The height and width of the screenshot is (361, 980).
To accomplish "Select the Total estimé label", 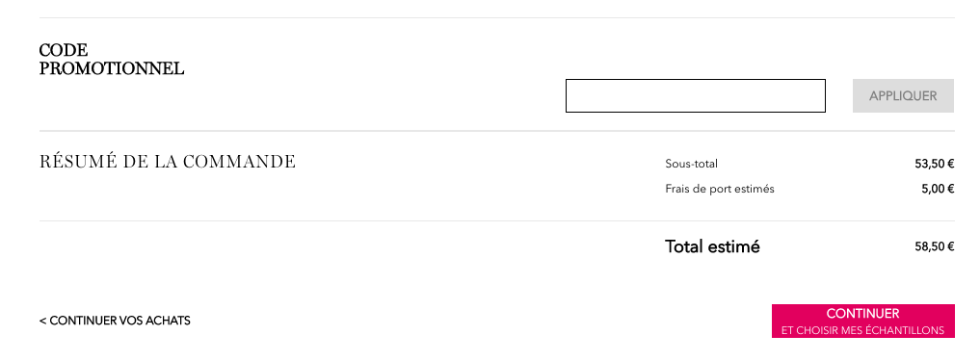I will pyautogui.click(x=712, y=246).
